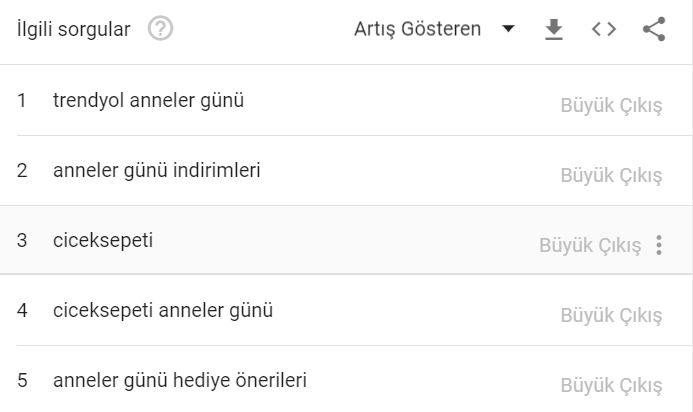Open the ciceksepeti anneler günü query

pyautogui.click(x=163, y=310)
